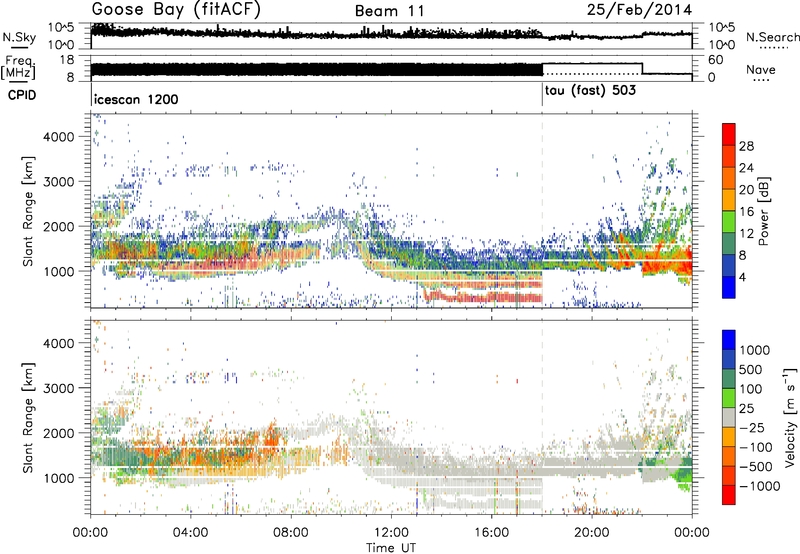The width and height of the screenshot is (800, 554).
Task: Click the '-500' label on Velocity colorbar
Action: coord(755,466)
